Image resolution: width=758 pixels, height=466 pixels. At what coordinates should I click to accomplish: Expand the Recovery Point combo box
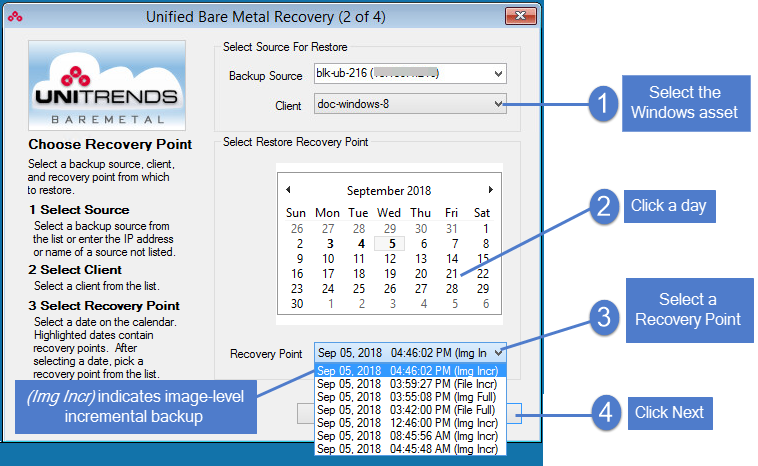409,353
